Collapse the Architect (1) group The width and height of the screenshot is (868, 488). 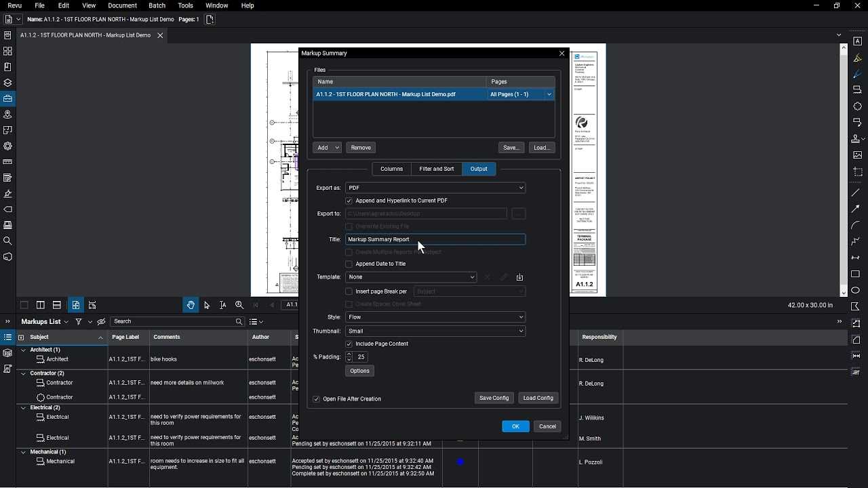pos(23,350)
